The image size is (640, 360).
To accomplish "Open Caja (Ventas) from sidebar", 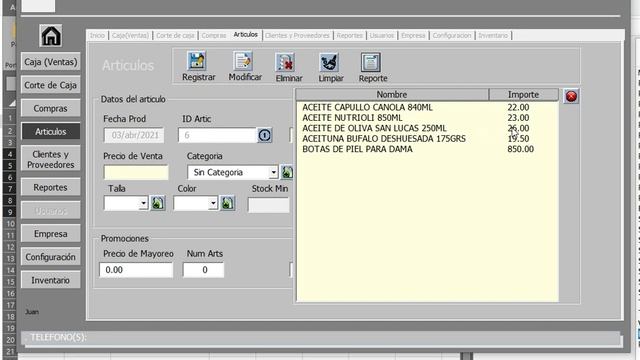I will (x=51, y=62).
